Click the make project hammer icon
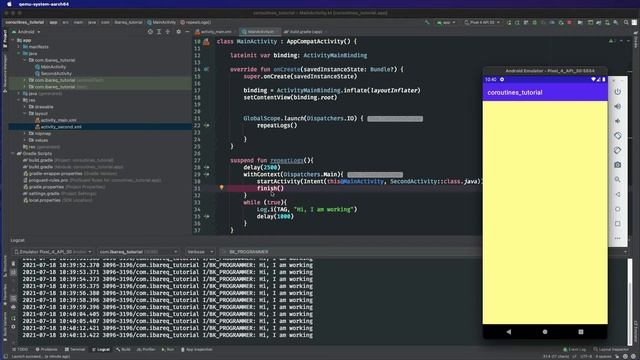640x360 pixels. [x=427, y=22]
